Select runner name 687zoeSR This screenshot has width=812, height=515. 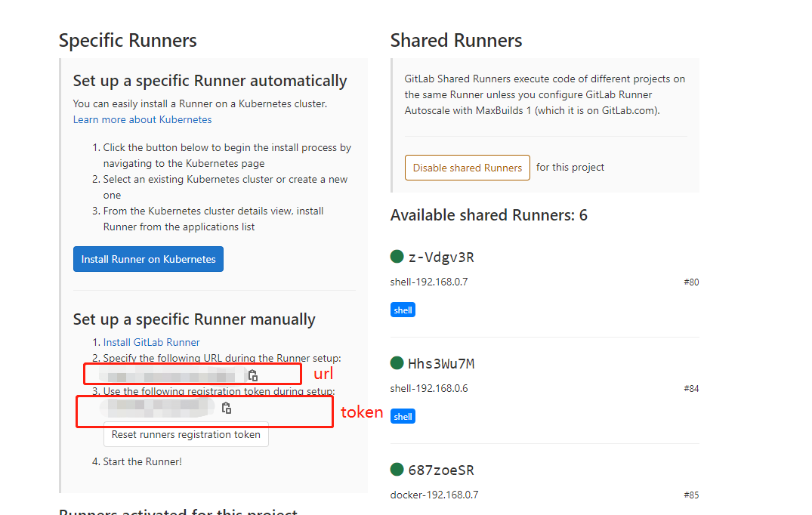[441, 470]
